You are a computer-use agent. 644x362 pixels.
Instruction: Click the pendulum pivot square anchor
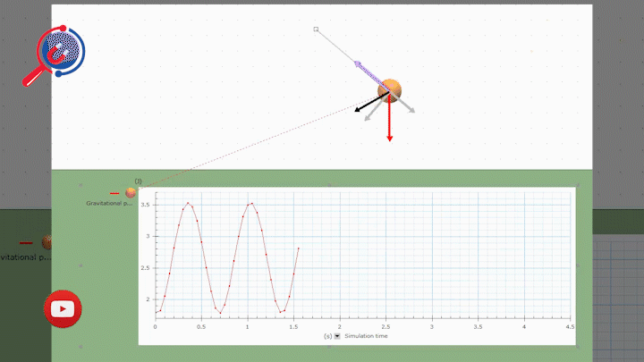tap(316, 29)
